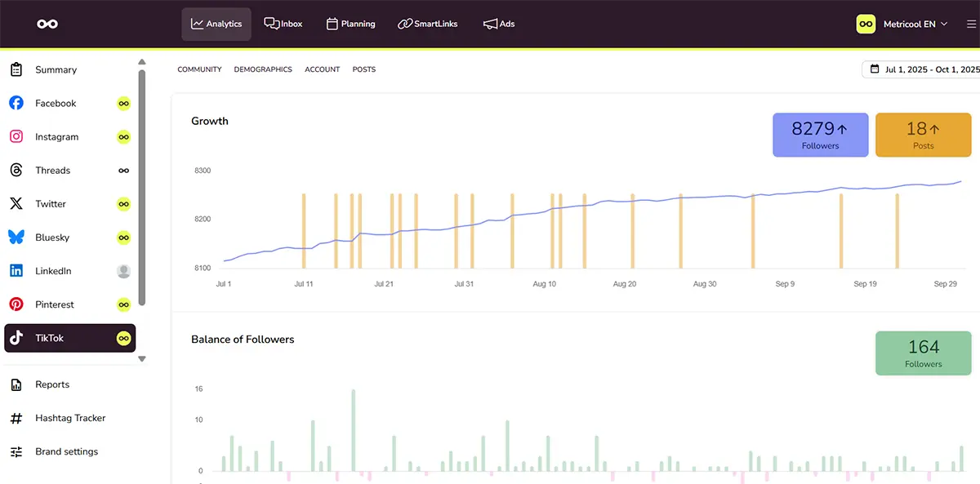
Task: Click the sidebar vertical scrollbar
Action: [x=142, y=188]
